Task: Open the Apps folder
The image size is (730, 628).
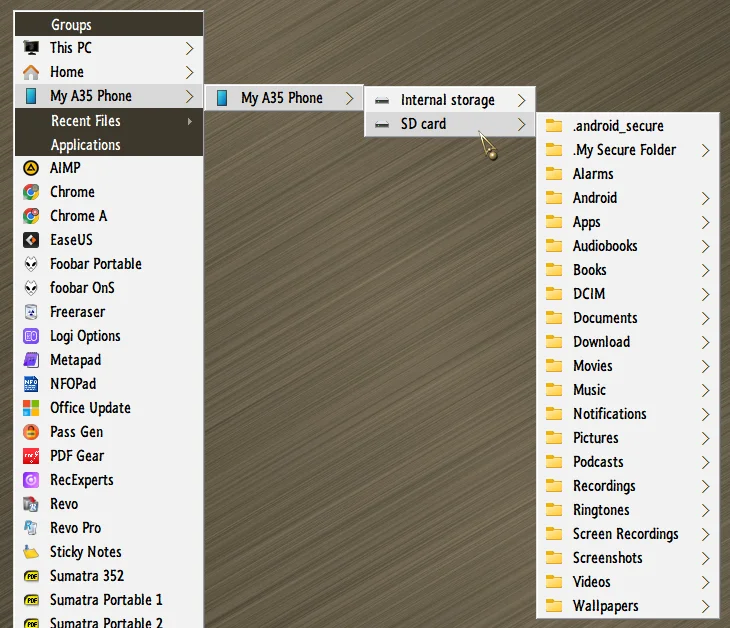Action: coord(628,222)
